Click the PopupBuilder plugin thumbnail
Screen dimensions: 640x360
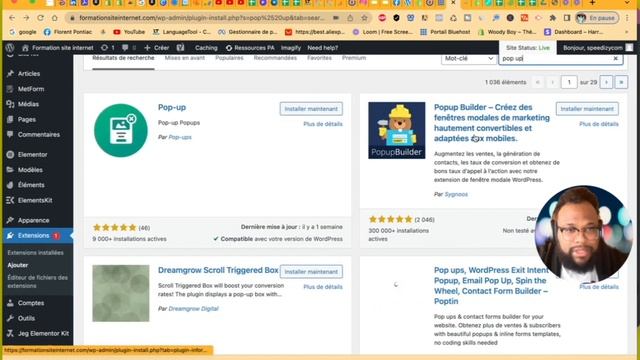click(397, 130)
